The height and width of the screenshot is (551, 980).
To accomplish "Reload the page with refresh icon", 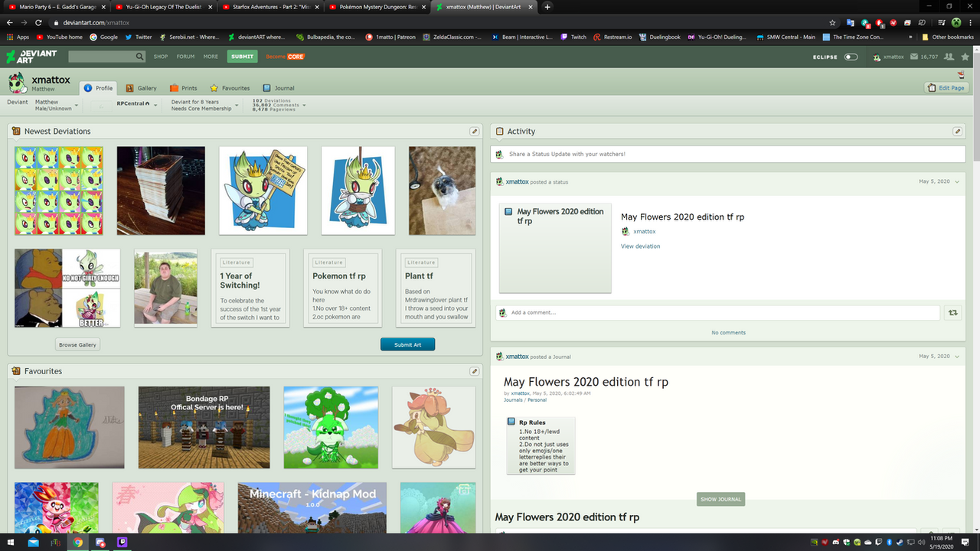I will tap(39, 23).
